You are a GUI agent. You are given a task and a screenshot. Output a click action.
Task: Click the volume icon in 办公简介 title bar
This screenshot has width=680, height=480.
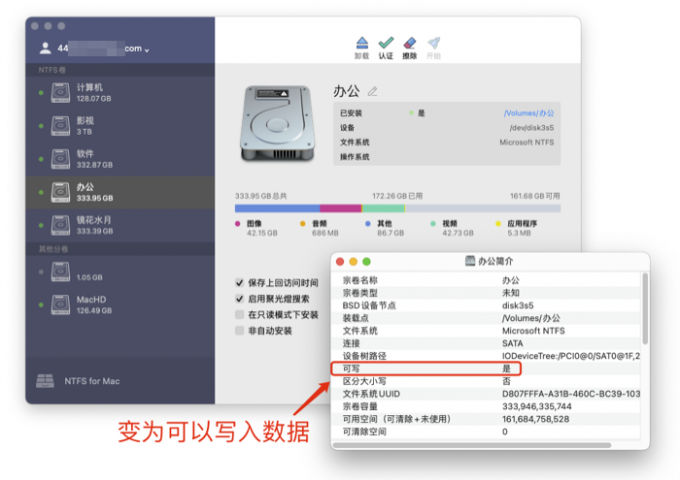click(470, 261)
